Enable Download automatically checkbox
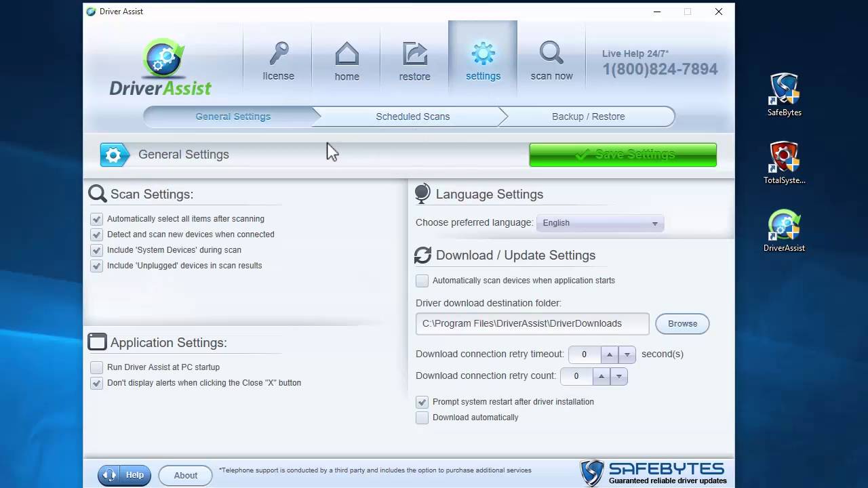Viewport: 868px width, 488px height. tap(422, 418)
